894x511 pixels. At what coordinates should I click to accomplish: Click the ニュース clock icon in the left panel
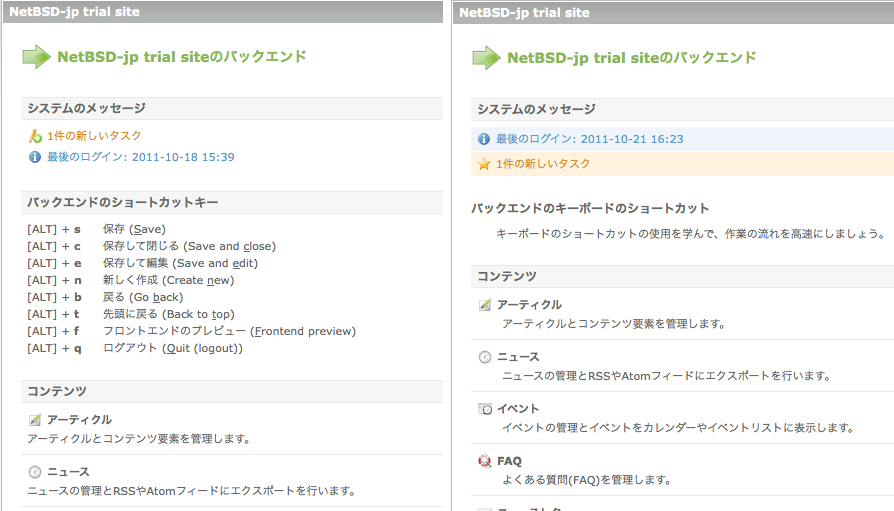[x=35, y=472]
